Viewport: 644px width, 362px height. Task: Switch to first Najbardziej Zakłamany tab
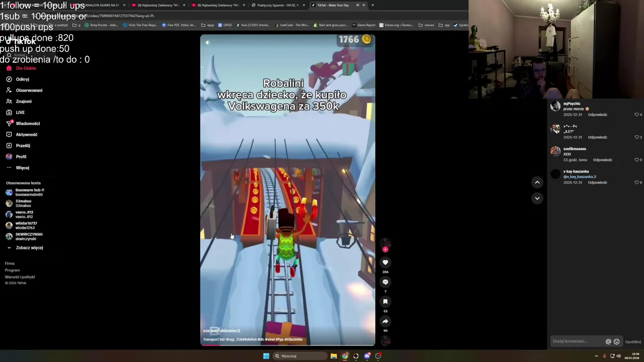[158, 5]
